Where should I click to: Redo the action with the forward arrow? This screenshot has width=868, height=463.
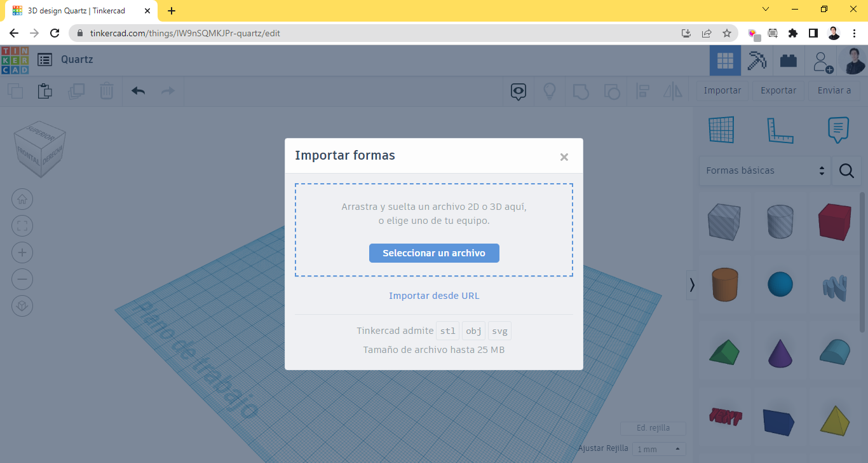(168, 91)
